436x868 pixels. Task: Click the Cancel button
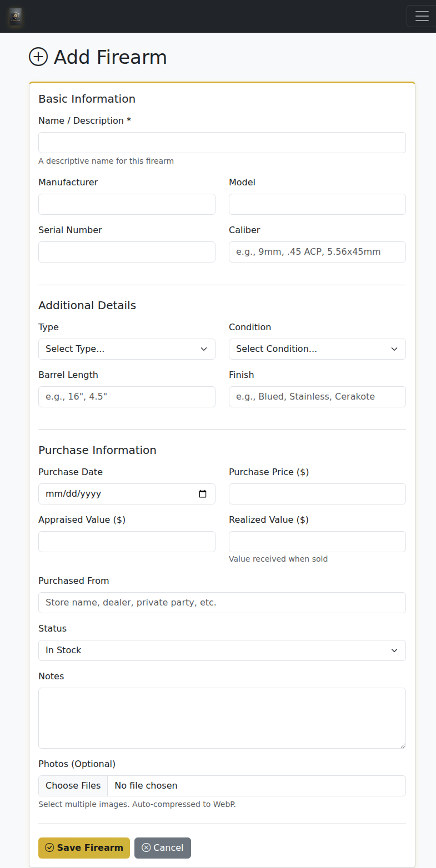162,847
